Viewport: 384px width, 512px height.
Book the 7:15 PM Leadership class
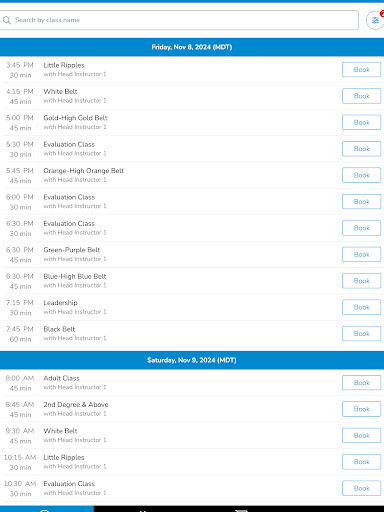(361, 307)
